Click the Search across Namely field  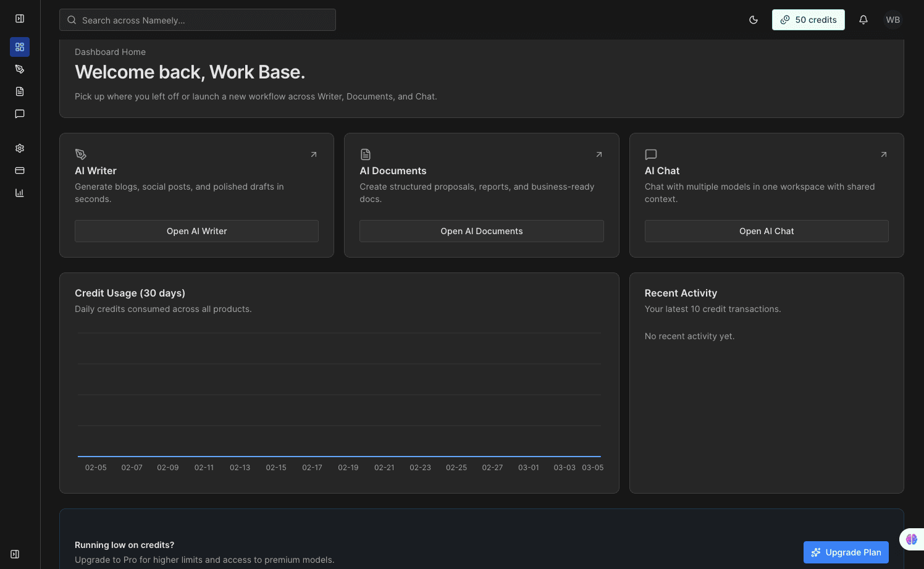tap(197, 19)
